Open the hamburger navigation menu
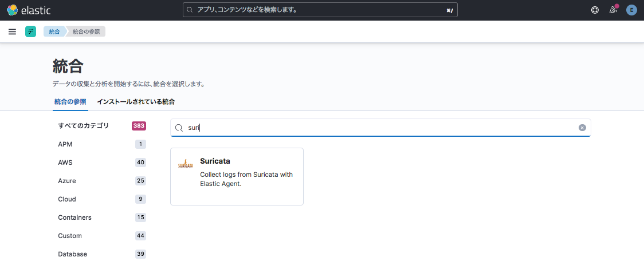Screen dimensions: 644x265 coord(12,31)
